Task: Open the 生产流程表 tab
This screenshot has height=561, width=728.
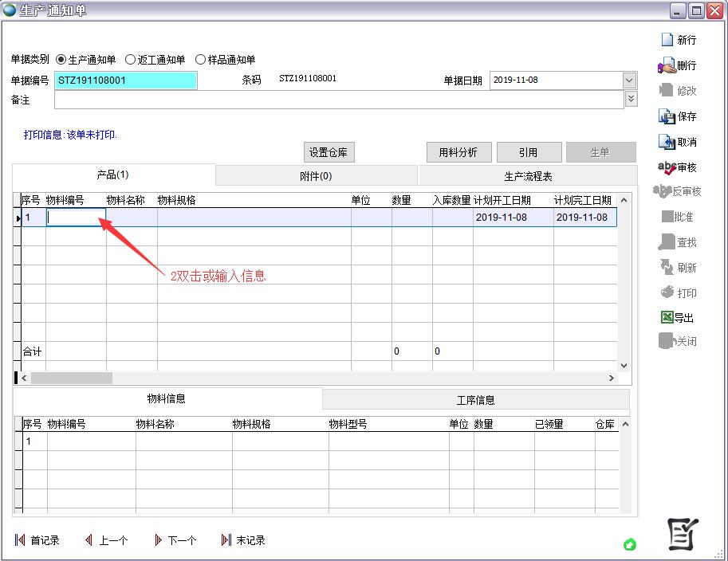Action: click(528, 176)
